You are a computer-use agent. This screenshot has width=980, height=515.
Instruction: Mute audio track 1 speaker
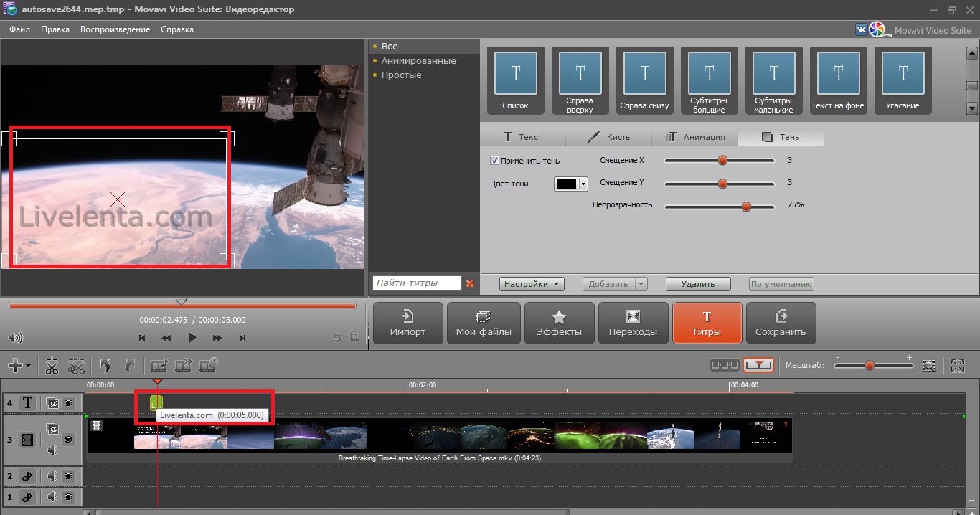coord(52,496)
